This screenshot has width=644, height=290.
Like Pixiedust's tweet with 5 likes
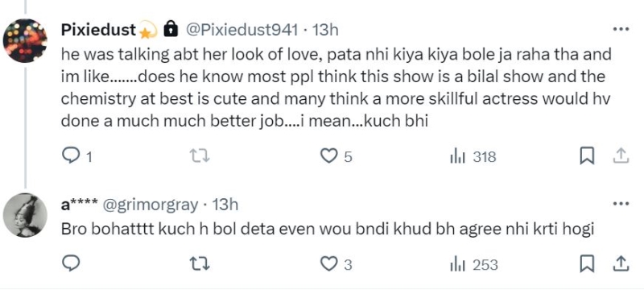coord(336,156)
